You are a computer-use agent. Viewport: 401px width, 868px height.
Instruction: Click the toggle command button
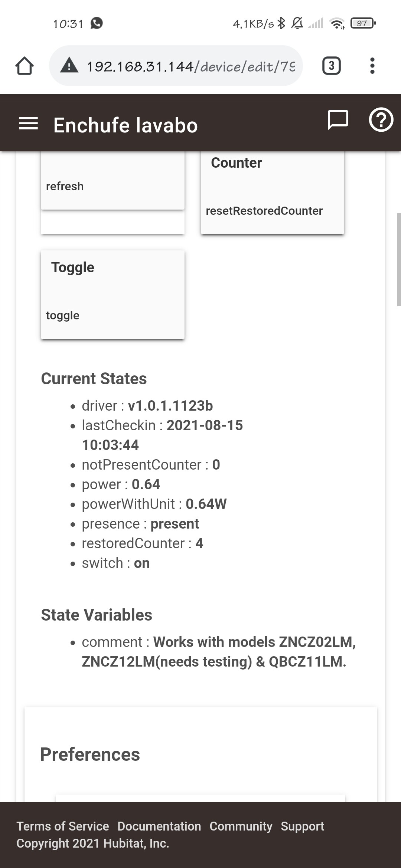pos(113,295)
